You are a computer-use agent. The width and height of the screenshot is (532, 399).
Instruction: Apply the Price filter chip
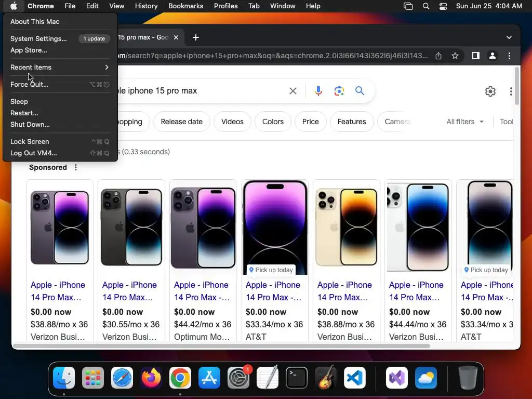pos(311,122)
